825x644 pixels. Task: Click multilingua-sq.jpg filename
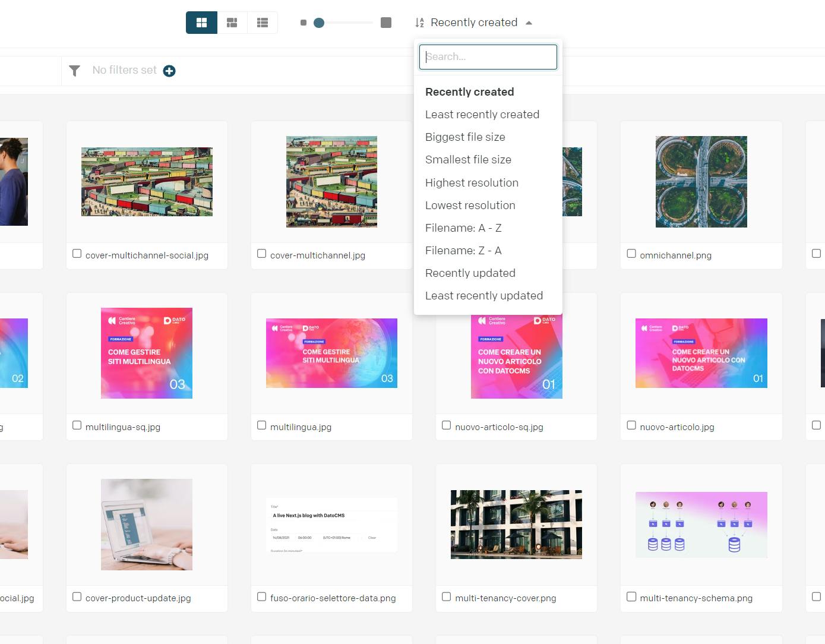[123, 427]
